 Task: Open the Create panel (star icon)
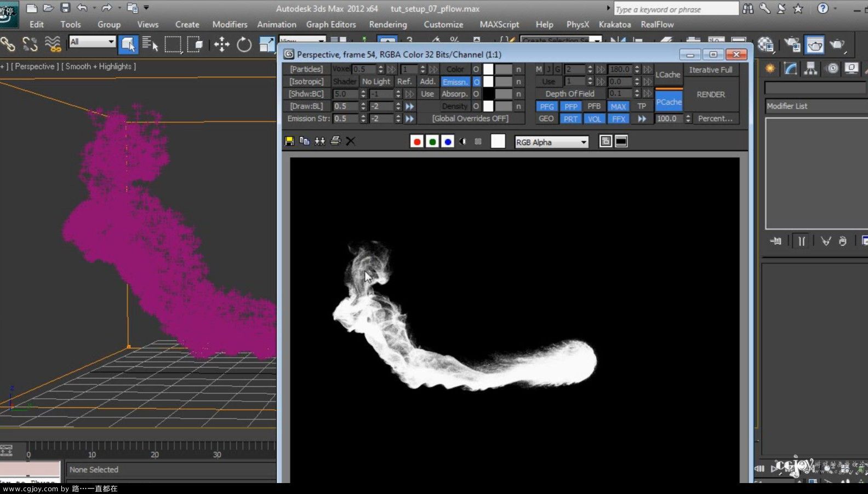click(x=770, y=68)
